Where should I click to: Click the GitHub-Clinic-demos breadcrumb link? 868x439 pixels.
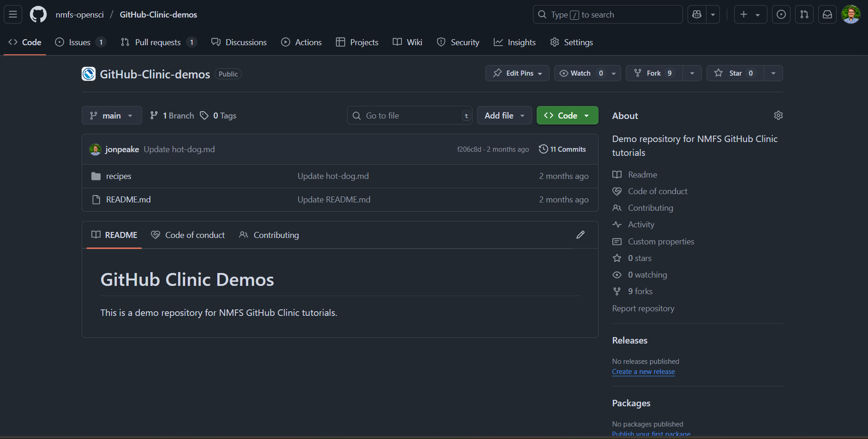pos(158,14)
